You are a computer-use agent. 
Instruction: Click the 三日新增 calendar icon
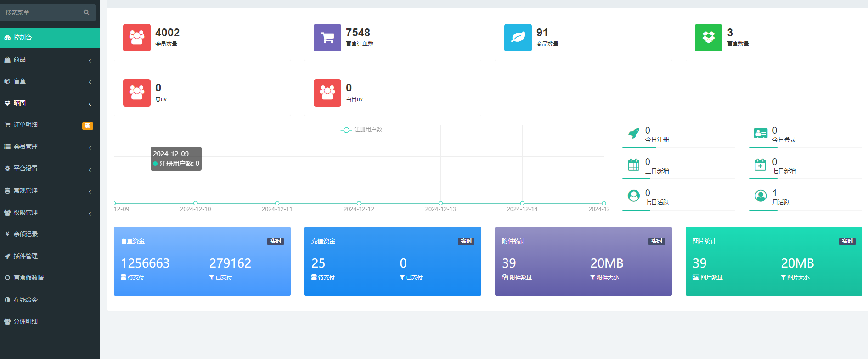tap(634, 165)
